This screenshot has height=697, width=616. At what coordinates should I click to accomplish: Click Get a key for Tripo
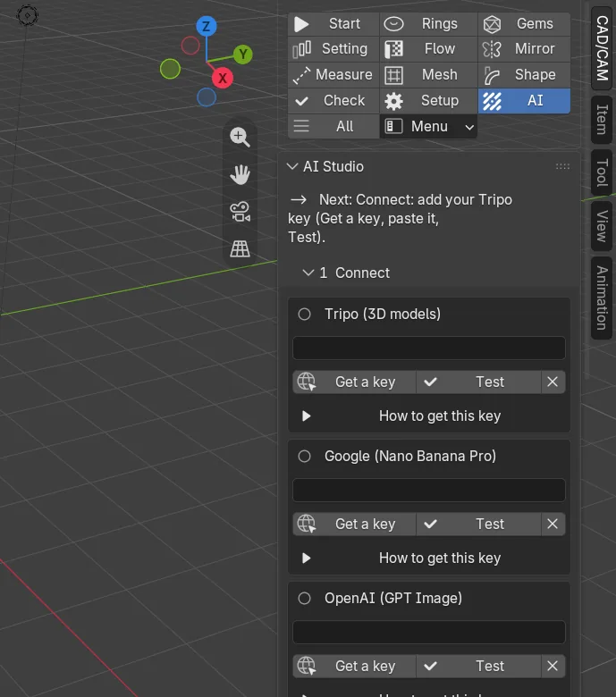(354, 382)
